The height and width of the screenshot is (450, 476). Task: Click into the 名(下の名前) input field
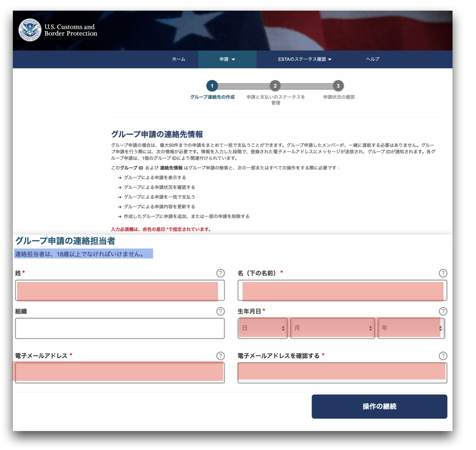(342, 290)
